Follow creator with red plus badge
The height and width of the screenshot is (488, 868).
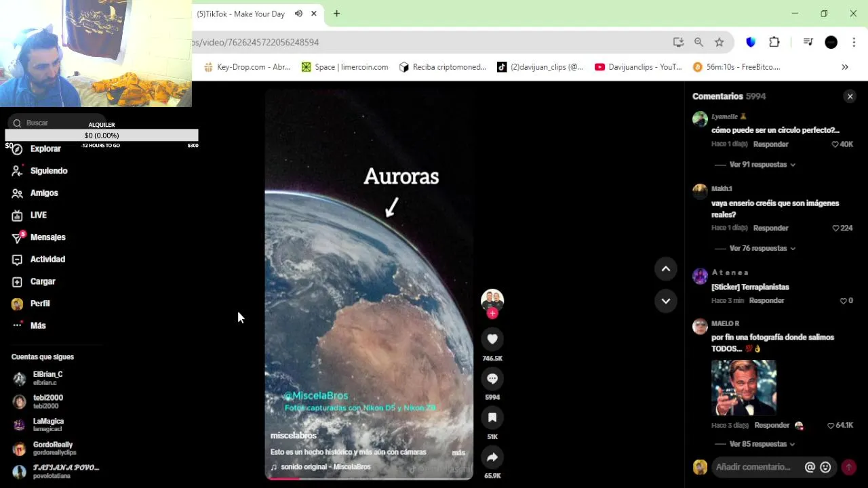pos(492,313)
